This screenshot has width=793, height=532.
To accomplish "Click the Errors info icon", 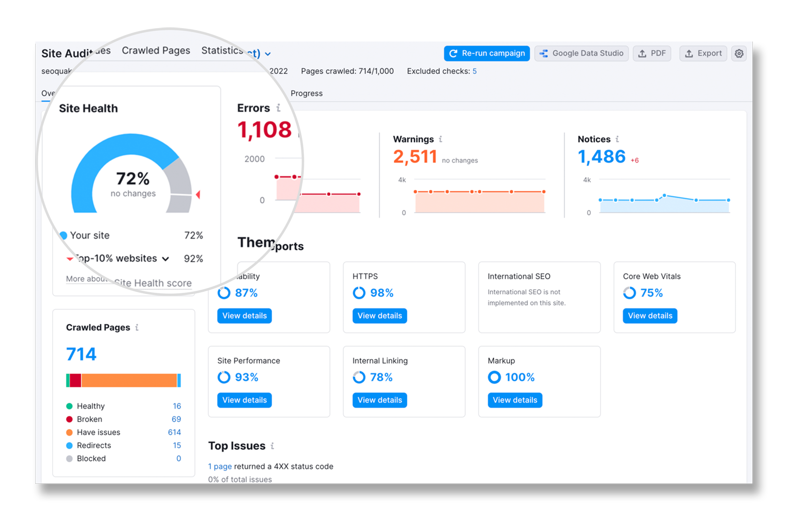I will point(279,108).
